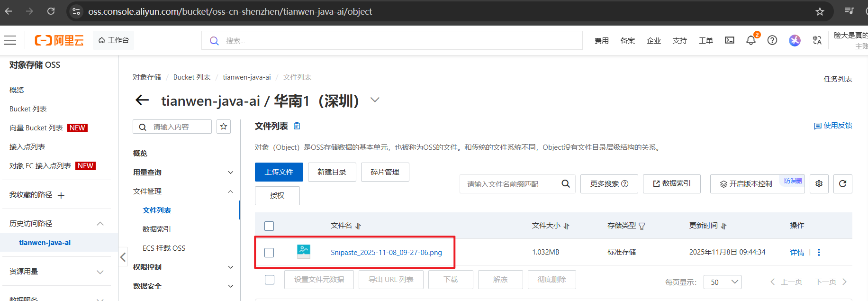
Task: Collapse the bucket side menu
Action: click(x=123, y=257)
